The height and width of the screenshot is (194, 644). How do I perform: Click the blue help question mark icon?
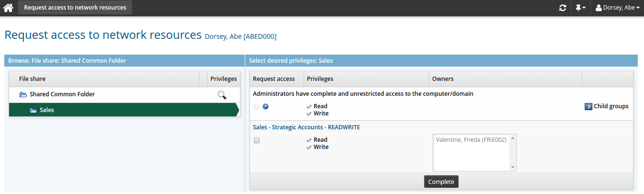click(266, 106)
